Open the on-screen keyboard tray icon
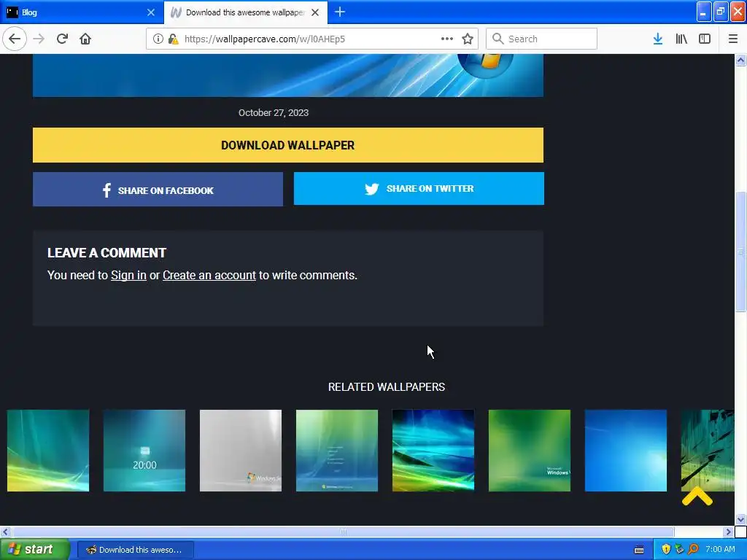The width and height of the screenshot is (747, 560). tap(639, 550)
